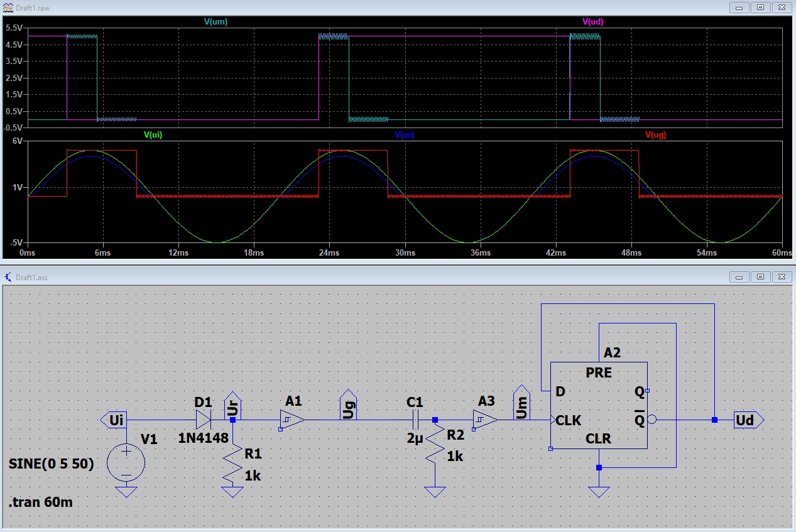Click the A2 component name label
Viewport: 796px width, 532px height.
click(612, 352)
